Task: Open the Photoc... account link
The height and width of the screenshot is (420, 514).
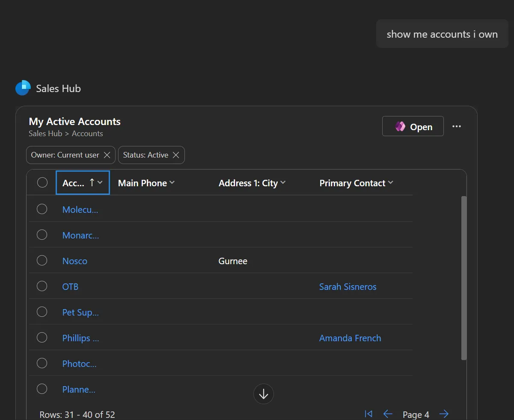Action: 79,364
